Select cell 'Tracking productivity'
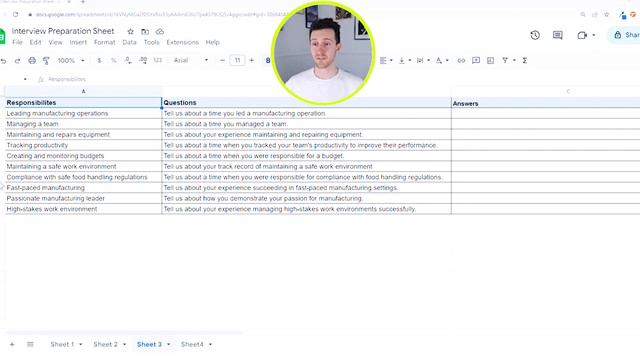640x360 pixels. coord(83,145)
